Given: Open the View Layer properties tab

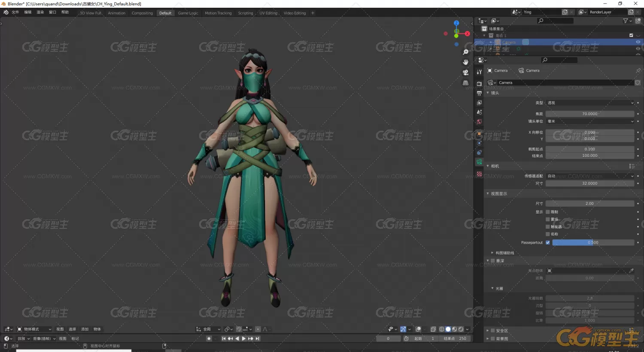Looking at the screenshot, I should (479, 103).
